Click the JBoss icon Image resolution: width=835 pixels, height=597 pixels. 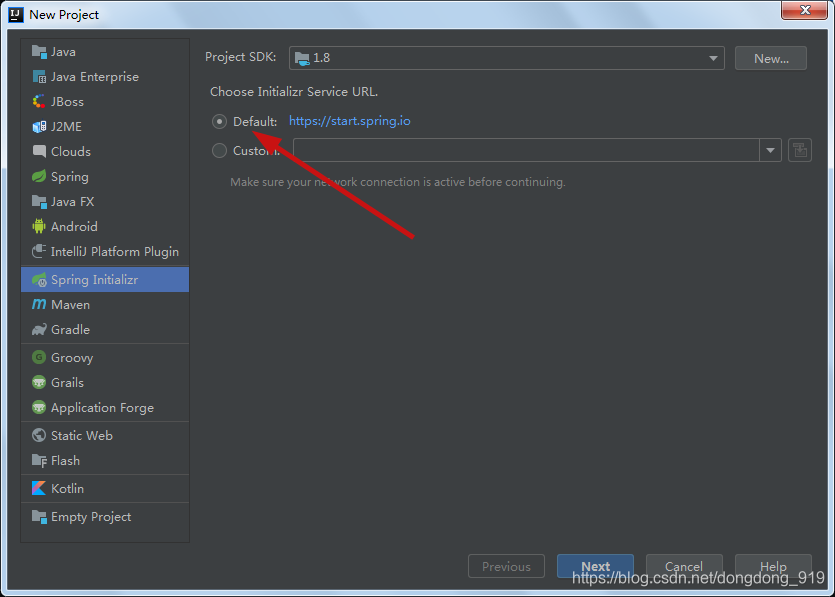coord(39,101)
